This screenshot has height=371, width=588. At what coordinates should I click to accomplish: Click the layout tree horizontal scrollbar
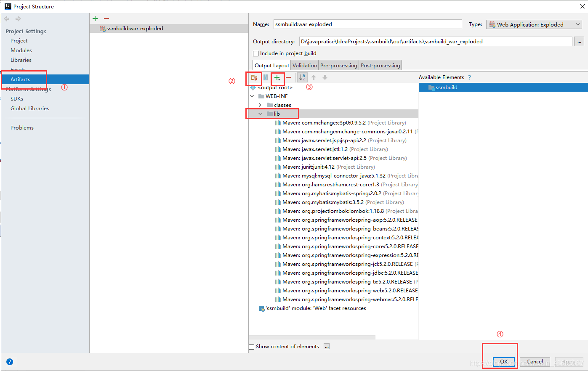tap(312, 337)
